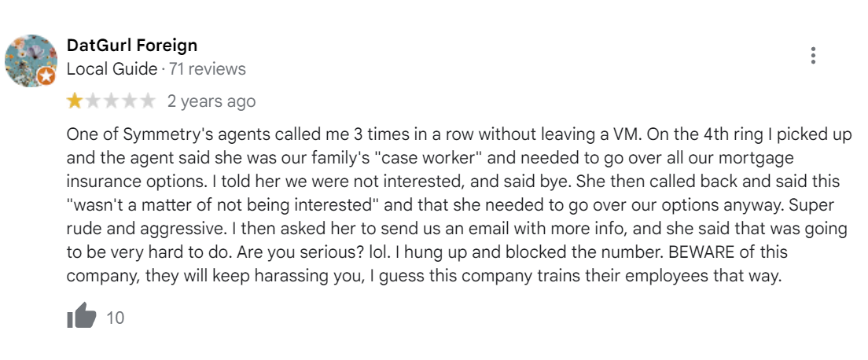Click the orange Local Guide star badge
Viewport: 868px width, 360px height.
46,76
